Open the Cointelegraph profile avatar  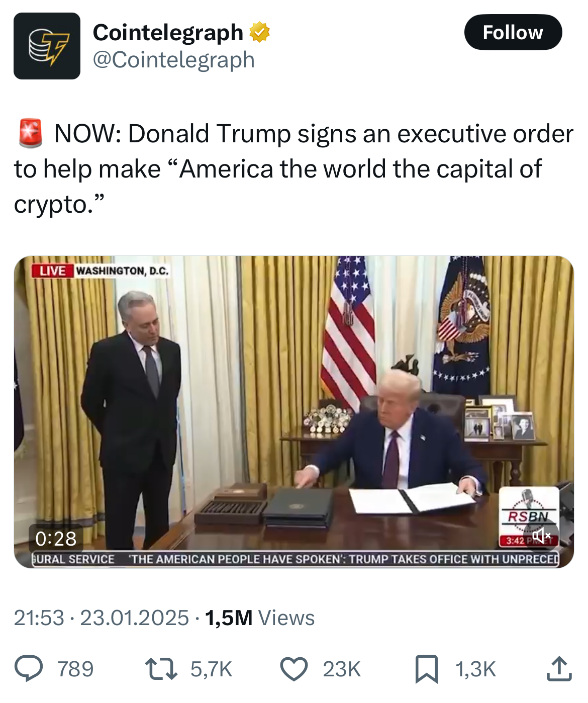47,46
